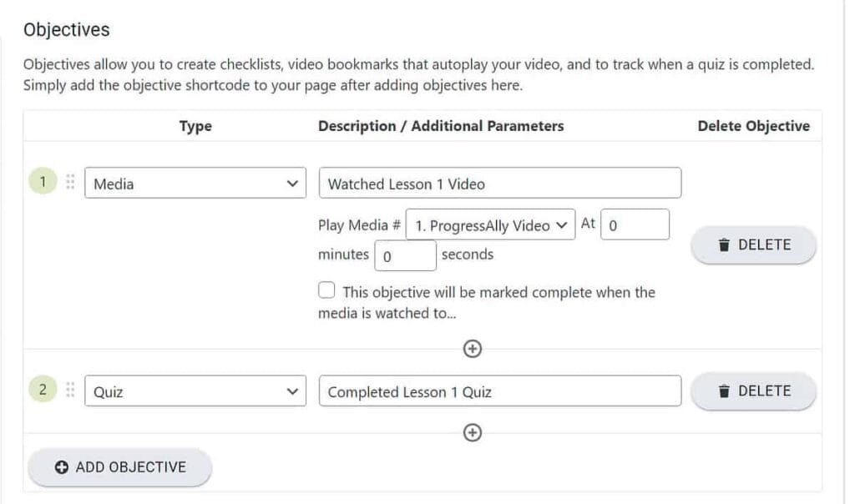Grab the drag handle next to objective 2
The image size is (855, 504).
click(x=71, y=391)
